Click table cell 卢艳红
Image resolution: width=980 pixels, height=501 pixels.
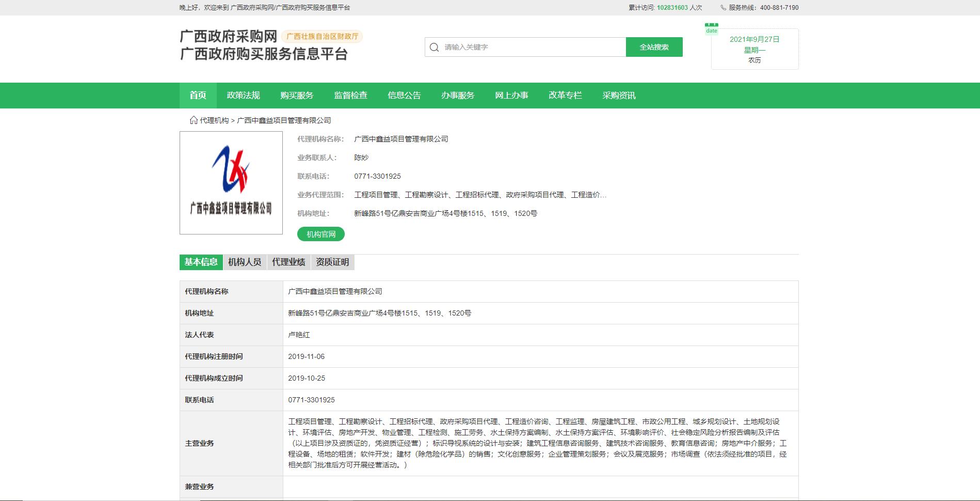click(299, 335)
